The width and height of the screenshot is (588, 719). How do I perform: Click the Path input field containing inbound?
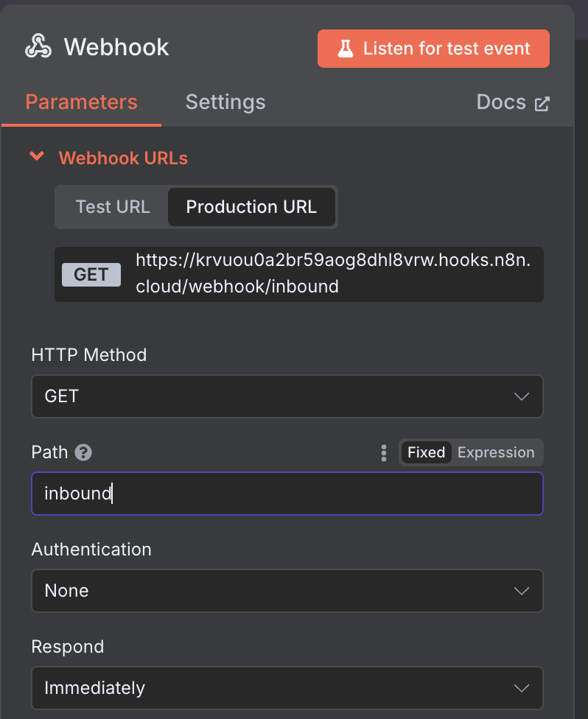point(287,494)
